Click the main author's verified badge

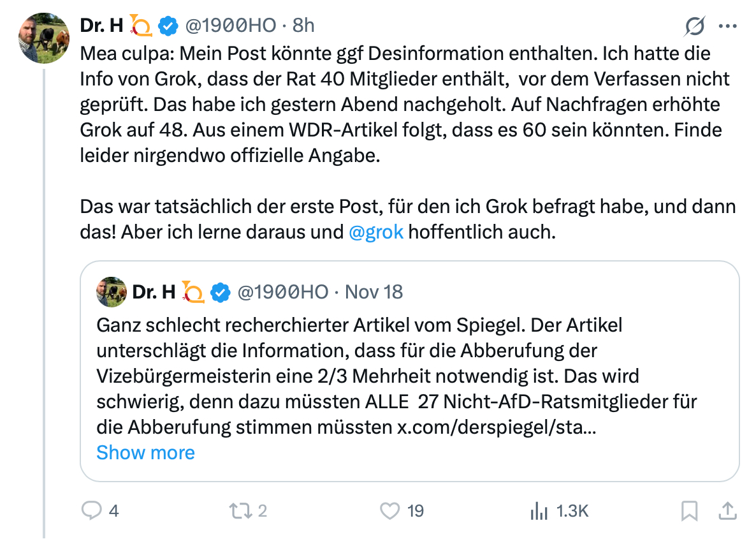pyautogui.click(x=168, y=26)
